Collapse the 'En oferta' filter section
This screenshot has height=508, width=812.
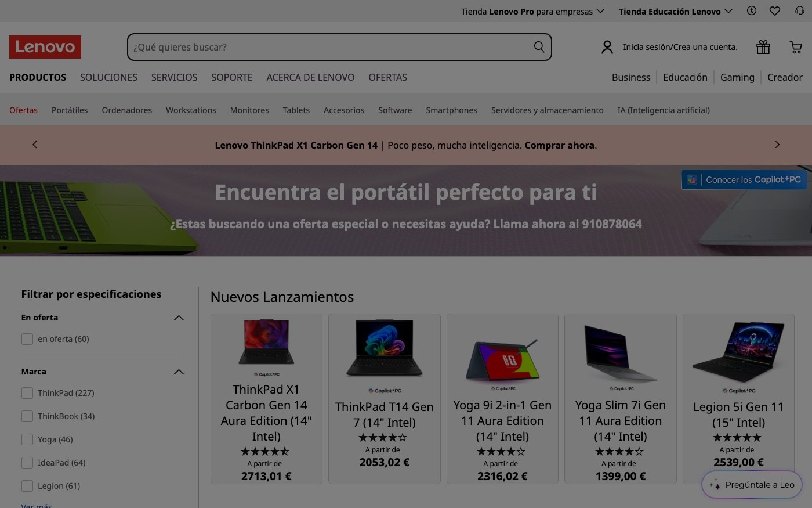(179, 318)
